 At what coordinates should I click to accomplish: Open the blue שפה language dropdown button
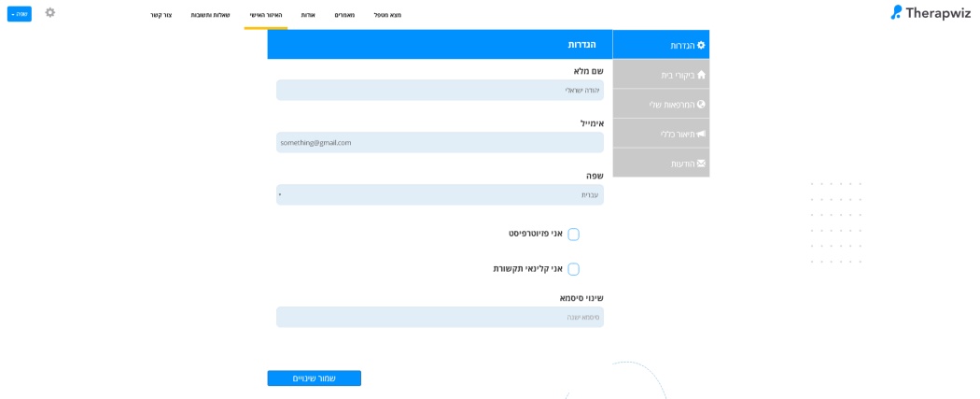tap(20, 14)
